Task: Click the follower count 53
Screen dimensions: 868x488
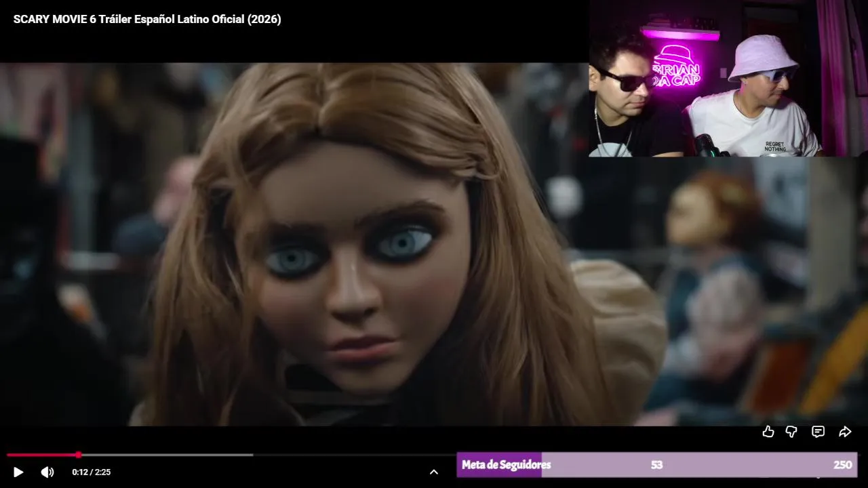Action: (656, 465)
